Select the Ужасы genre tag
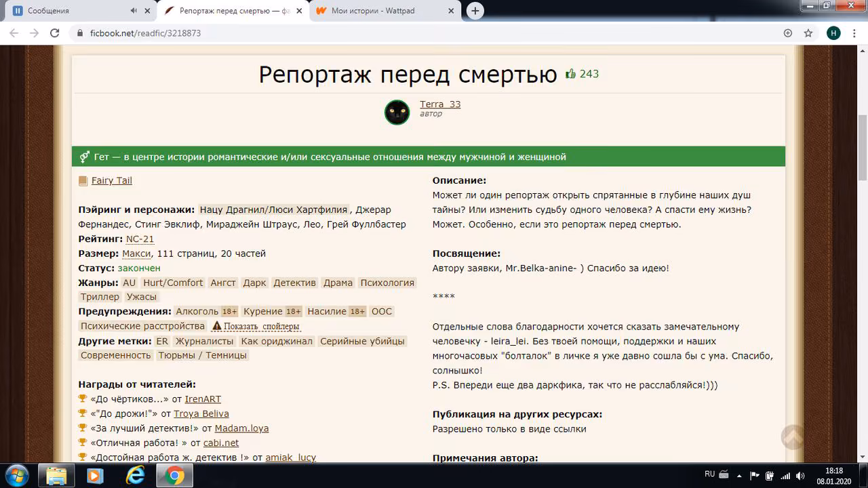The height and width of the screenshot is (488, 868). 142,297
